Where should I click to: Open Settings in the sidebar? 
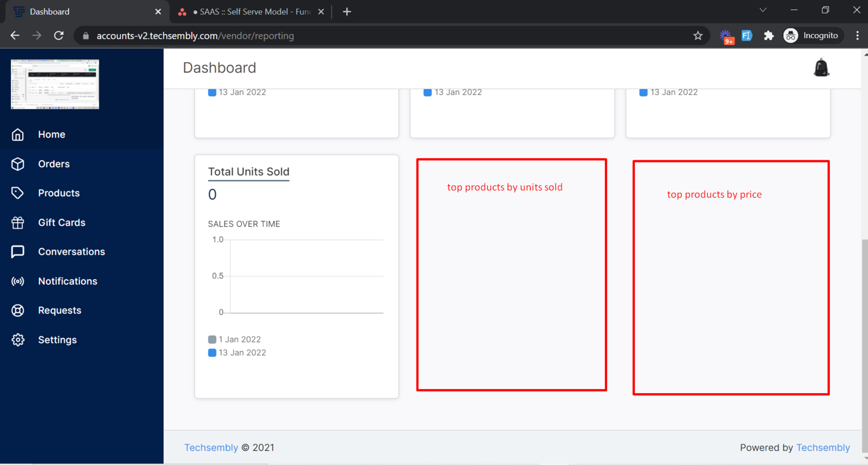[82, 339]
